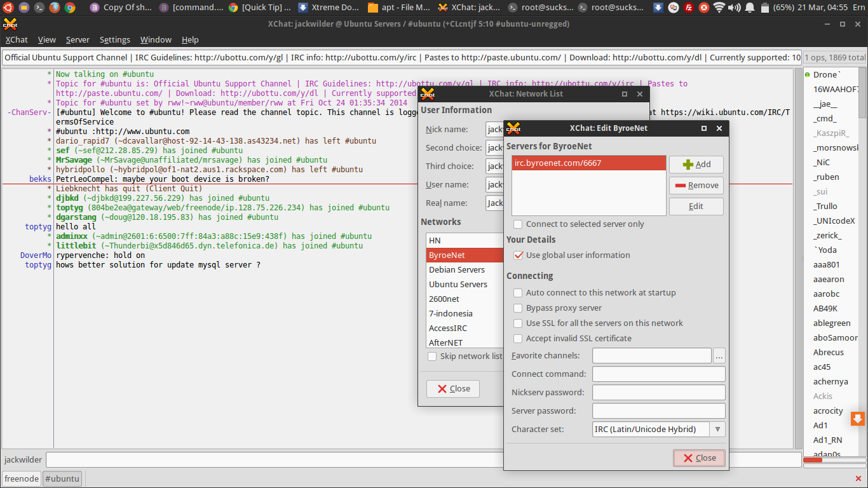This screenshot has width=868, height=488.
Task: Click Edit to modify irc.byroenet.com/6667
Action: pyautogui.click(x=696, y=206)
